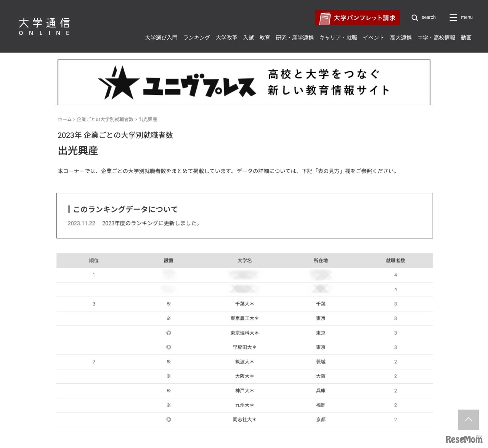This screenshot has height=448, width=488.
Task: Select 東京理科大＊ in the table
Action: click(244, 333)
